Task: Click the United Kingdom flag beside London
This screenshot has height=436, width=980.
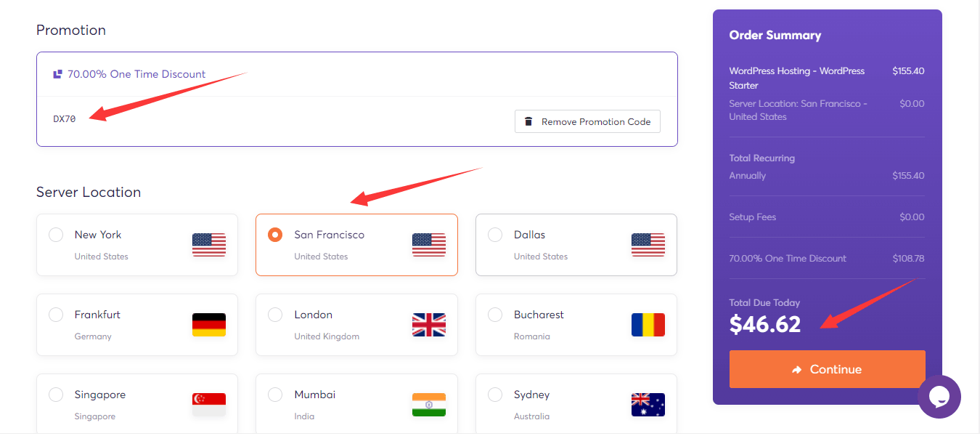Action: [x=429, y=325]
